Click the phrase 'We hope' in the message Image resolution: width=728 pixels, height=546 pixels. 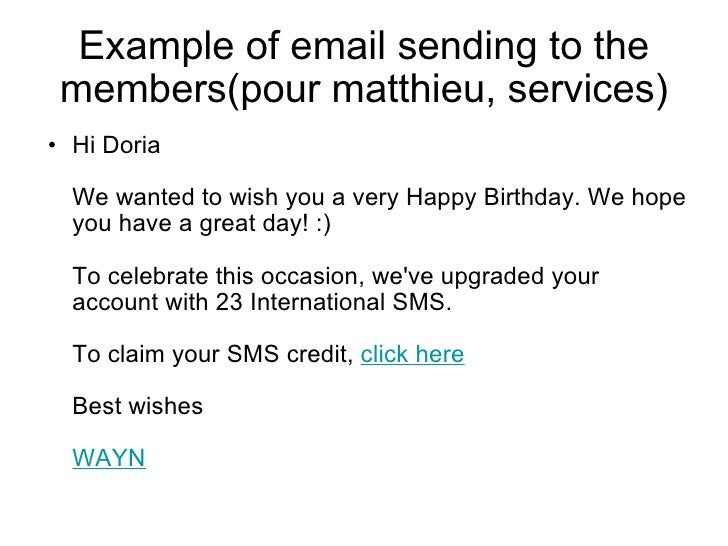coord(637,197)
